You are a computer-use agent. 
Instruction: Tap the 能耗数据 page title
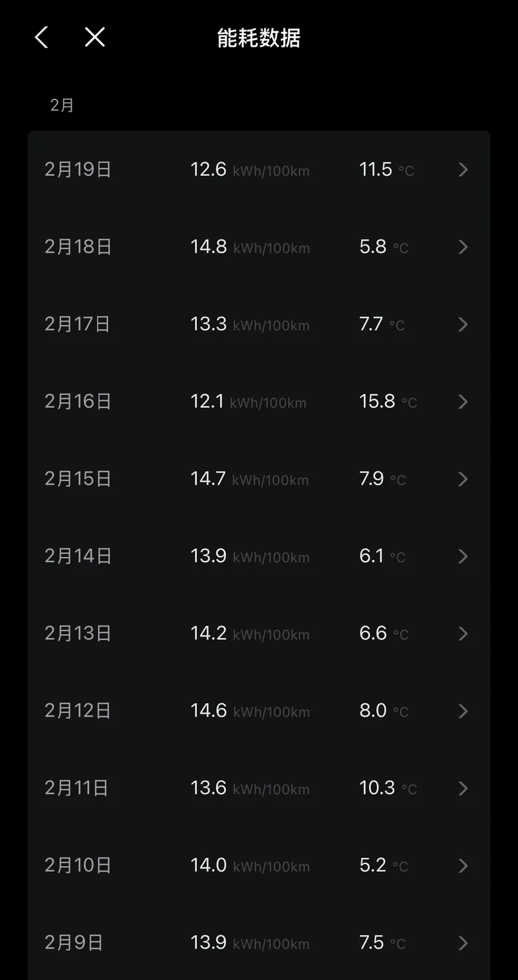click(x=259, y=38)
